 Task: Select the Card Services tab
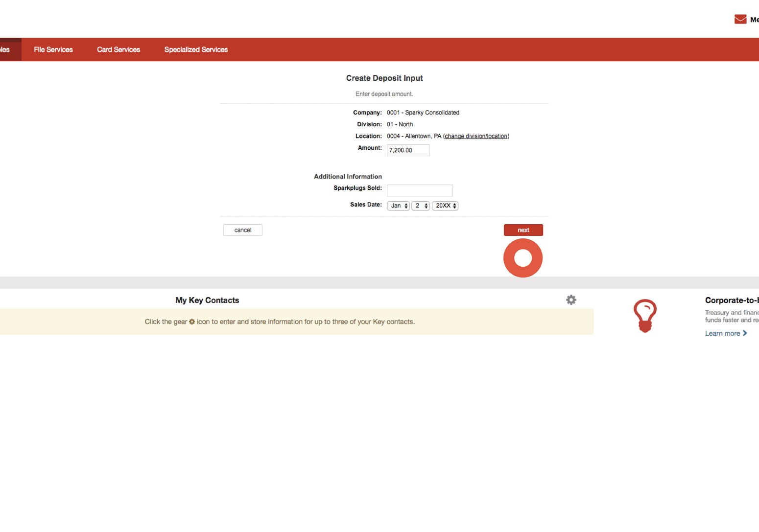(x=119, y=49)
